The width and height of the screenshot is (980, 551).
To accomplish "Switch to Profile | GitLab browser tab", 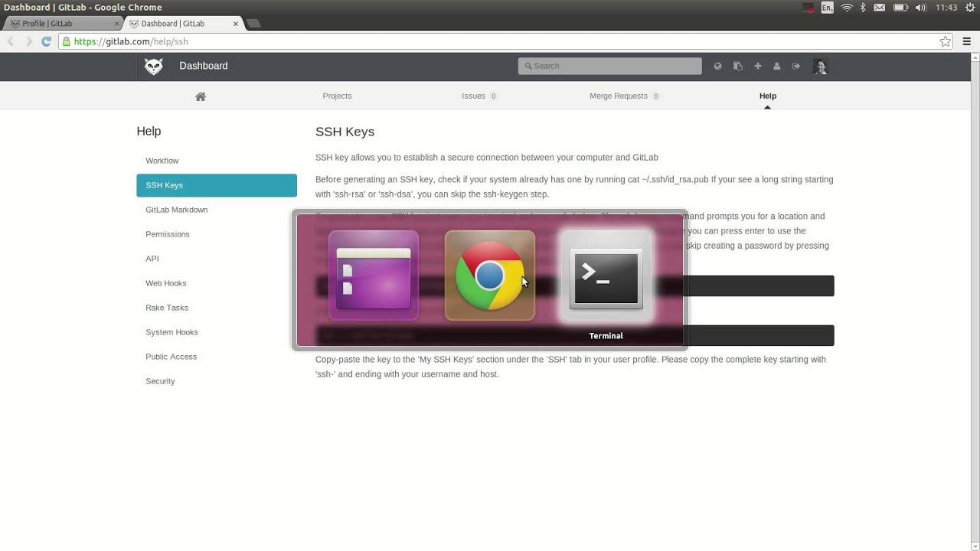I will [x=63, y=24].
